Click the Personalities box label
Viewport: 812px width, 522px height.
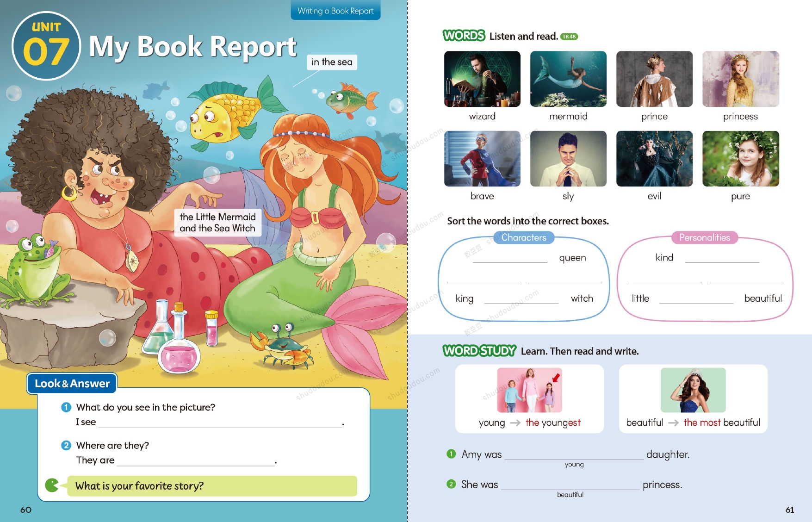click(704, 237)
